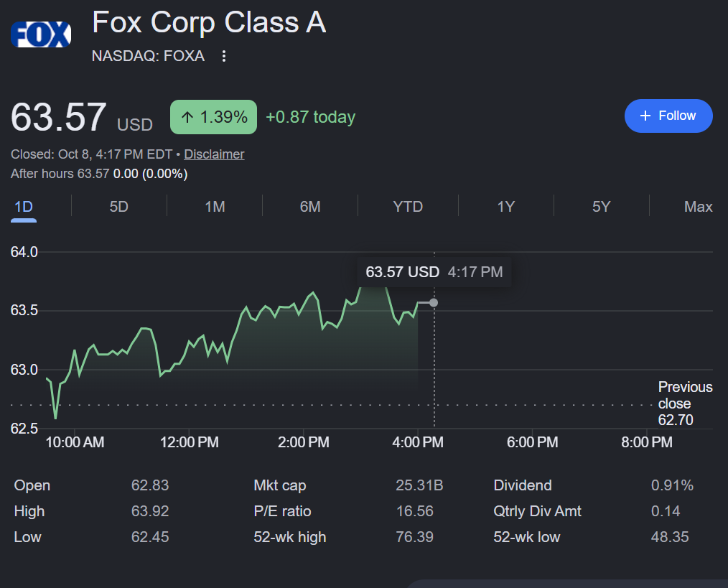Viewport: 728px width, 588px height.
Task: Select the 1D chart range tab
Action: point(24,207)
